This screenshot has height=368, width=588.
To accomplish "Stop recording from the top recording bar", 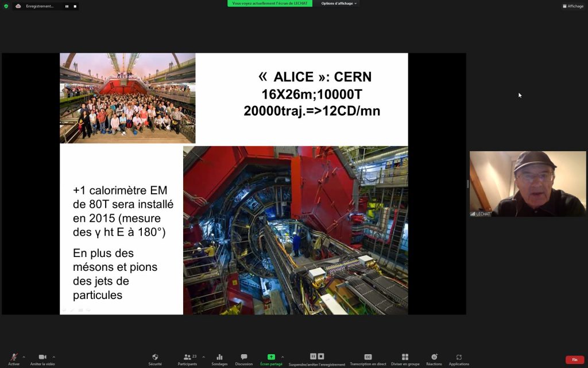I will coord(75,6).
